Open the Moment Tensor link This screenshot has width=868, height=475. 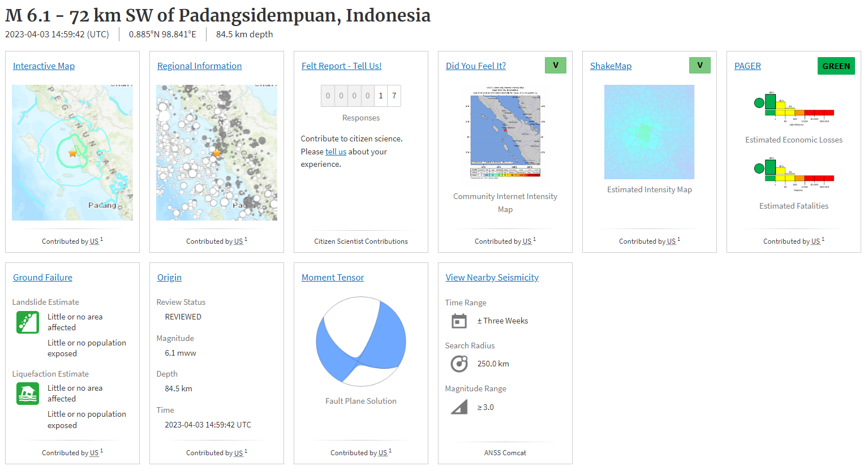(333, 278)
